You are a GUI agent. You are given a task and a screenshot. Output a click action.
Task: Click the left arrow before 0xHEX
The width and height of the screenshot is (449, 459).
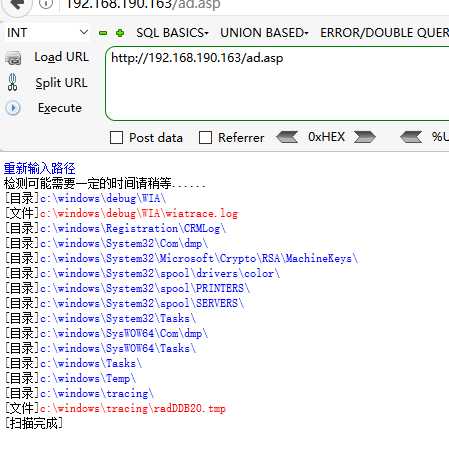pyautogui.click(x=287, y=137)
